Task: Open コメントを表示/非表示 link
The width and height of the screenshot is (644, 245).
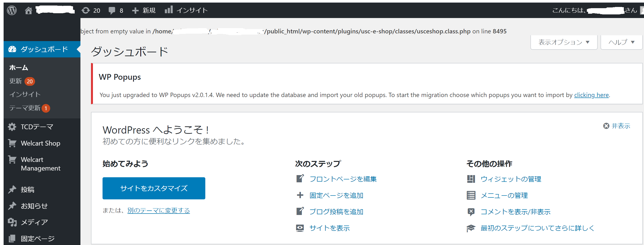Action: pyautogui.click(x=516, y=212)
